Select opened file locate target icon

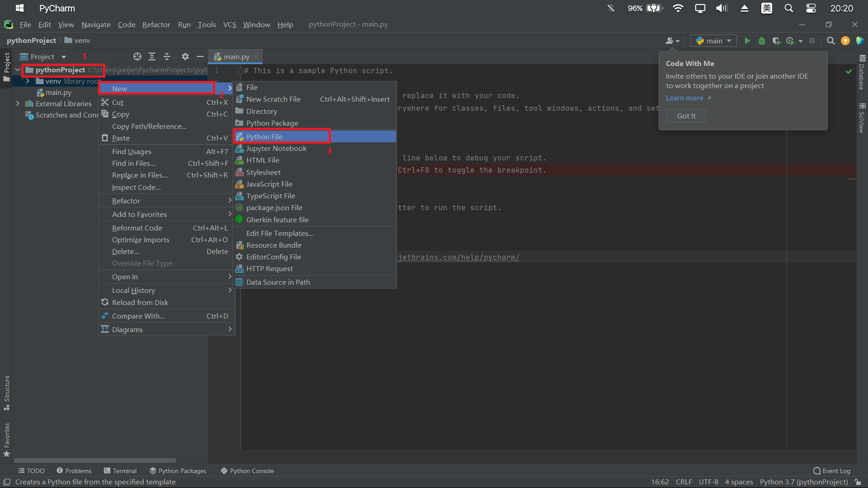[x=137, y=56]
